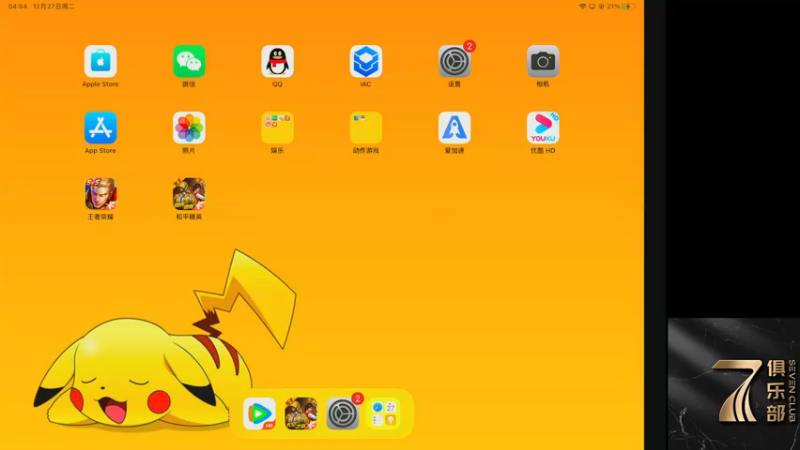Tap the screen mirroring status icon
This screenshot has height=450, width=800.
(592, 7)
